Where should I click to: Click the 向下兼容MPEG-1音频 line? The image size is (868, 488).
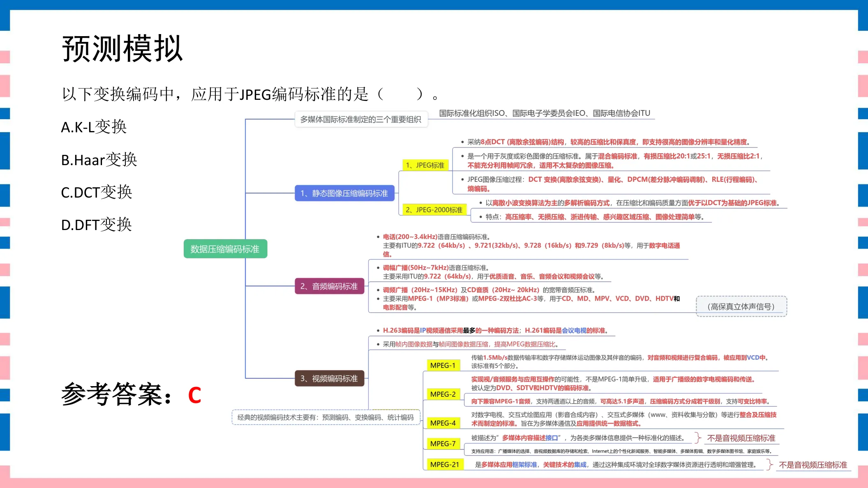click(621, 401)
